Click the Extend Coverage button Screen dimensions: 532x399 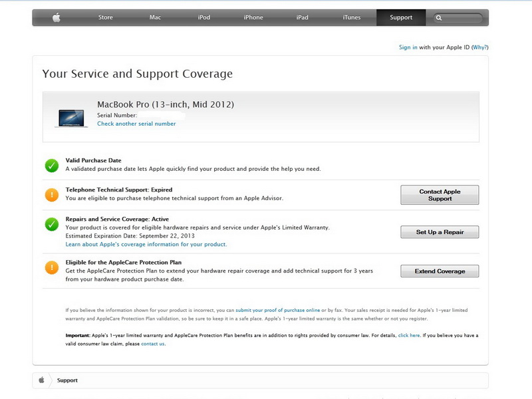[440, 271]
